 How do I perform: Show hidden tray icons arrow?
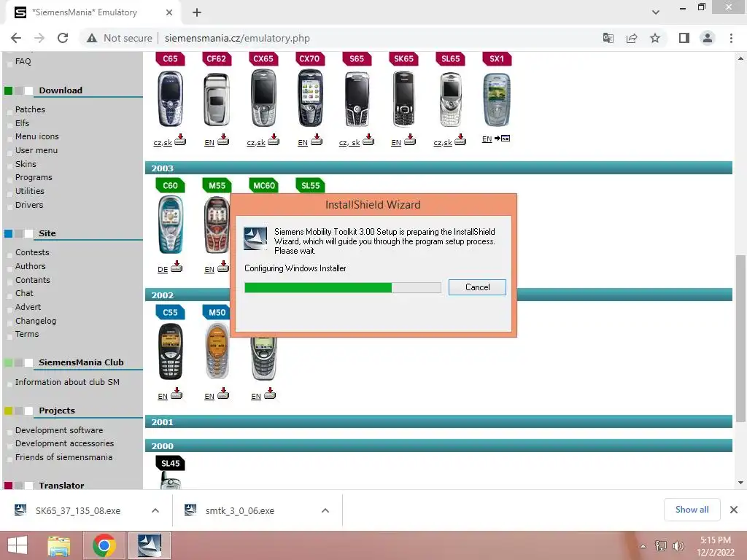click(x=643, y=546)
